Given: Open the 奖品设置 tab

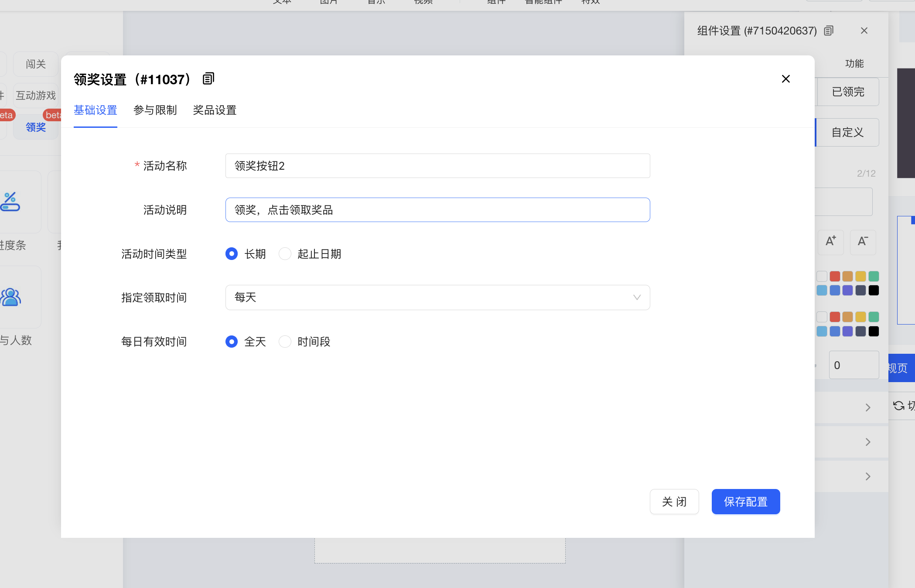Looking at the screenshot, I should click(x=215, y=110).
